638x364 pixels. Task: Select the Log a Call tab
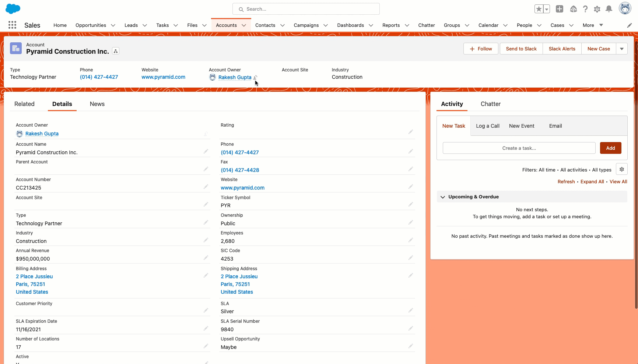click(488, 126)
